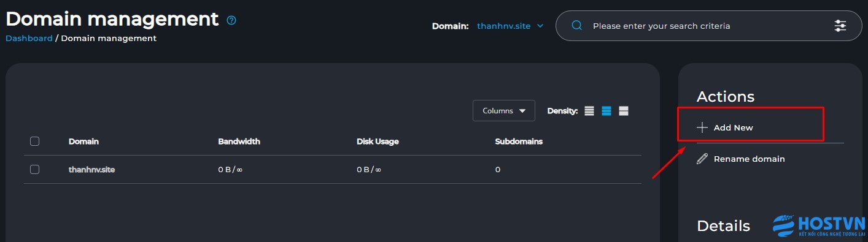Open the thanhnv.site domain entry
The height and width of the screenshot is (242, 868).
[x=91, y=170]
